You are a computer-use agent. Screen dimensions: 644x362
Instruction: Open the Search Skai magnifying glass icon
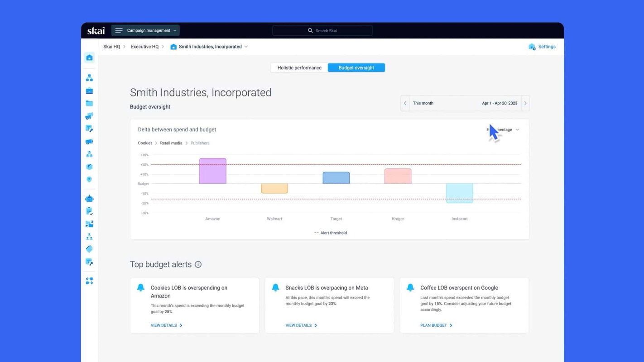tap(310, 30)
